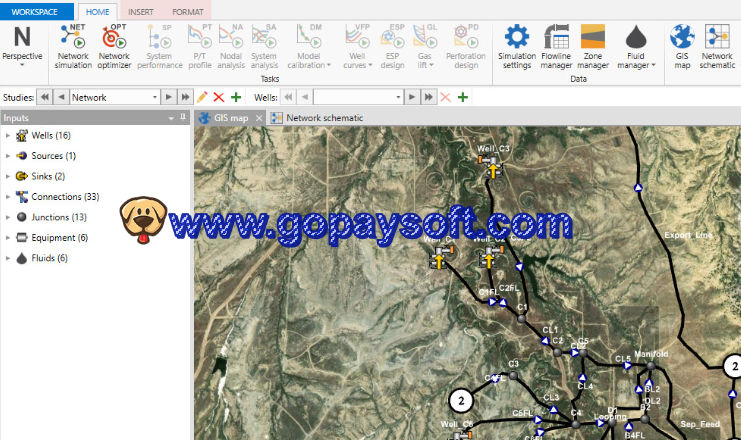Open Fluid manager dropdown
Viewport: 741px width, 440px height.
tap(636, 46)
